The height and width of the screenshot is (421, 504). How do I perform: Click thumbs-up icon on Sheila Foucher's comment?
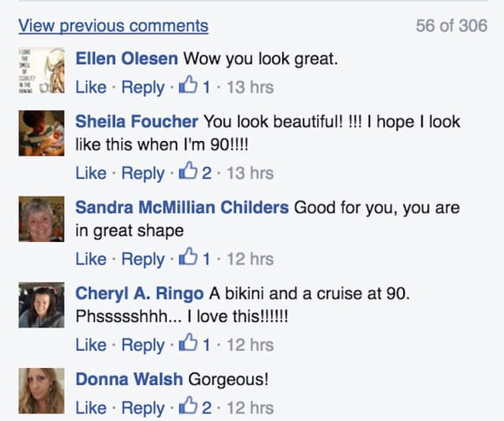[189, 172]
